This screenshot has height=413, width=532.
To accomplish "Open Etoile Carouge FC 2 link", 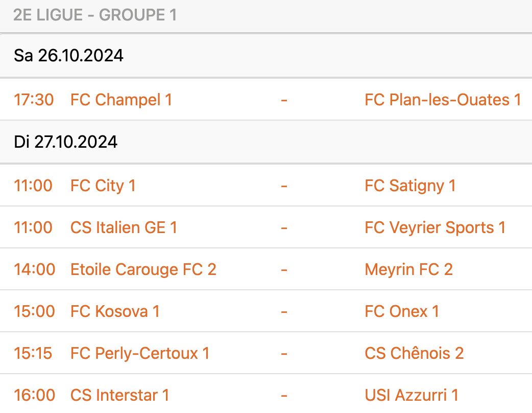I will tap(143, 269).
